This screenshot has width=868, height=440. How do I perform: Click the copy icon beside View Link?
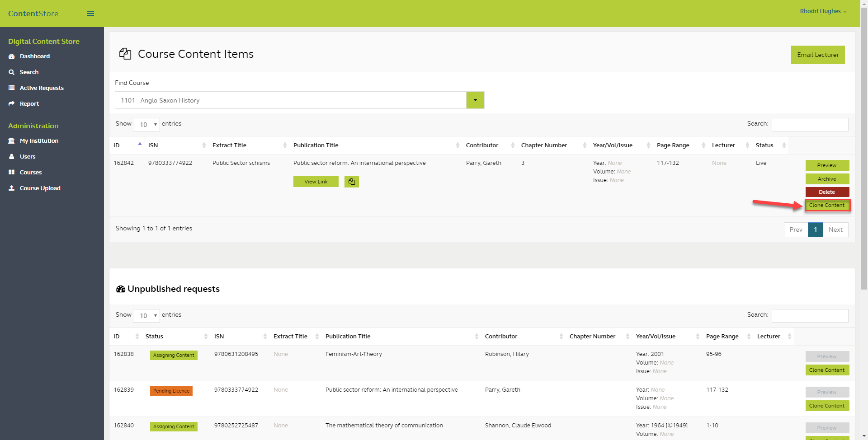[x=351, y=182]
